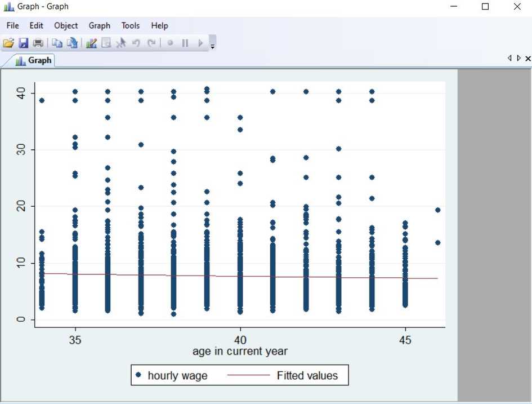The image size is (532, 404).
Task: Pause the graph recording
Action: click(x=186, y=43)
